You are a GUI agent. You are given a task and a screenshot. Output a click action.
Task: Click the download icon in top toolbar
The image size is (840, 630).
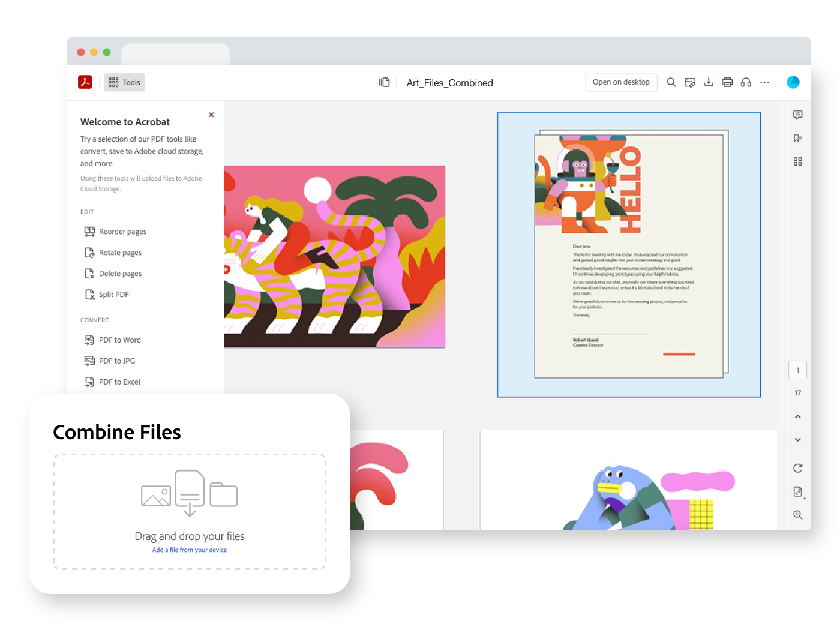(x=709, y=82)
